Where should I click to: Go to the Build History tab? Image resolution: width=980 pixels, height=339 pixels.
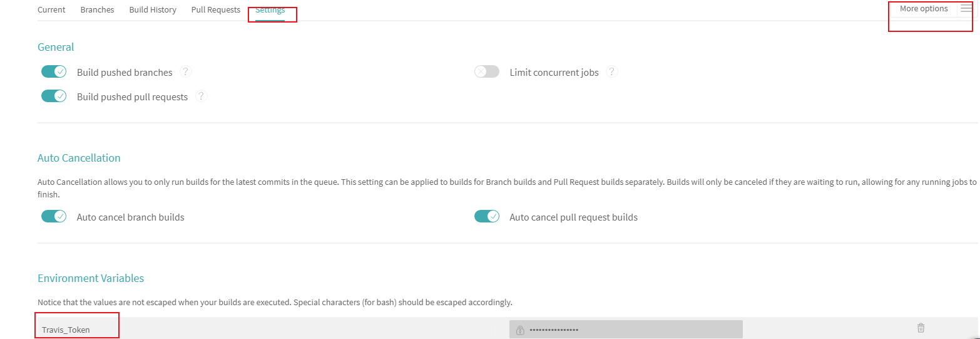pyautogui.click(x=153, y=10)
